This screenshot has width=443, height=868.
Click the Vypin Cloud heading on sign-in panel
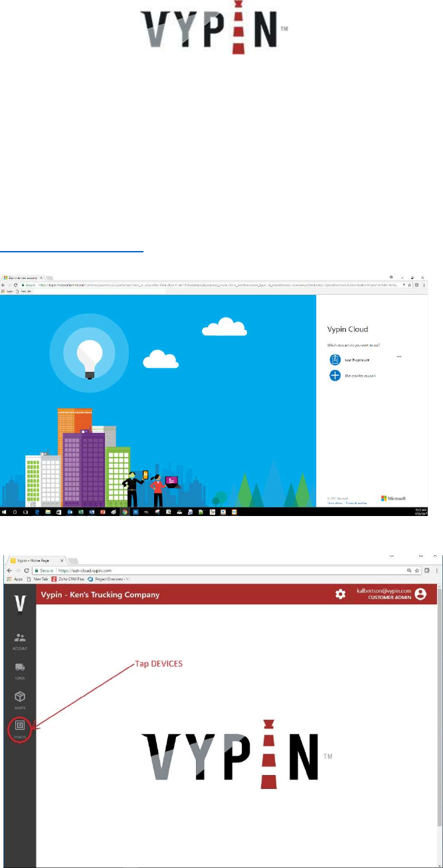tap(349, 331)
